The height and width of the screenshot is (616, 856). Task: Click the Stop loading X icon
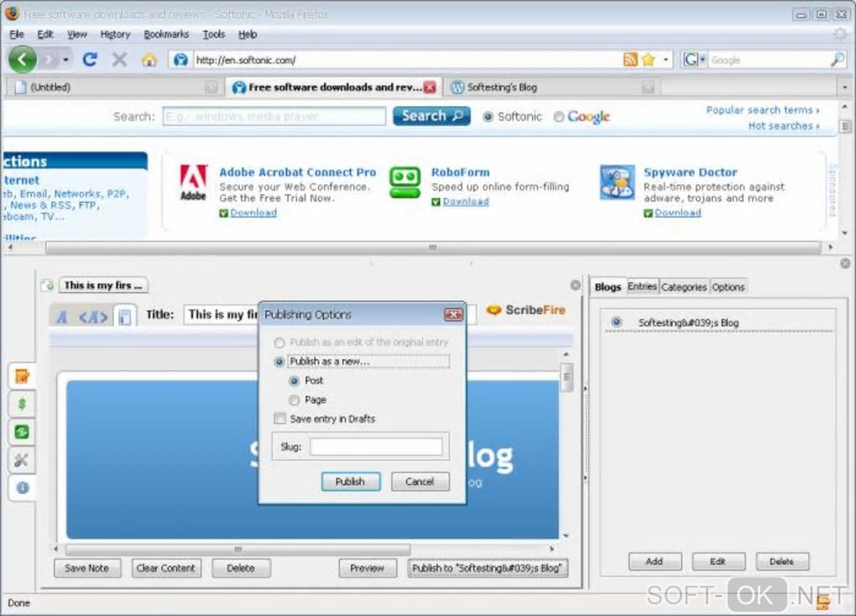pos(119,59)
